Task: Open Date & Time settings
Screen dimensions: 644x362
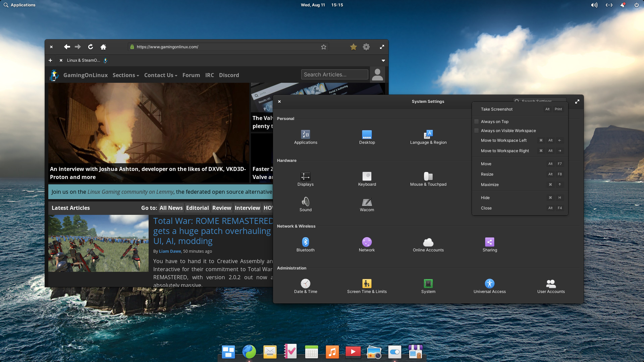Action: point(305,286)
